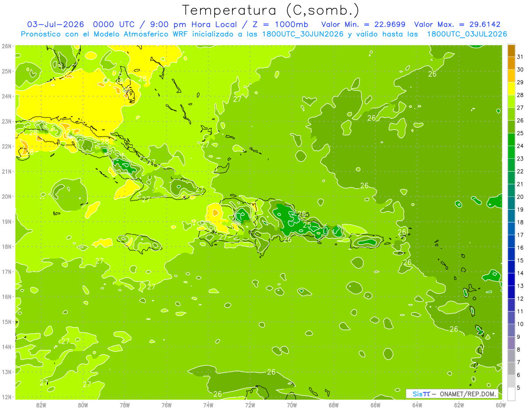The width and height of the screenshot is (532, 411).
Task: Select the green scale swatch between 24 and 25
Action: (x=511, y=140)
